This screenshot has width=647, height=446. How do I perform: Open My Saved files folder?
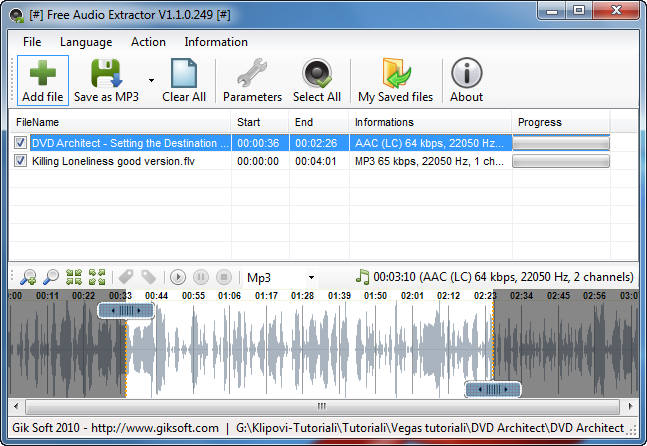click(x=396, y=73)
